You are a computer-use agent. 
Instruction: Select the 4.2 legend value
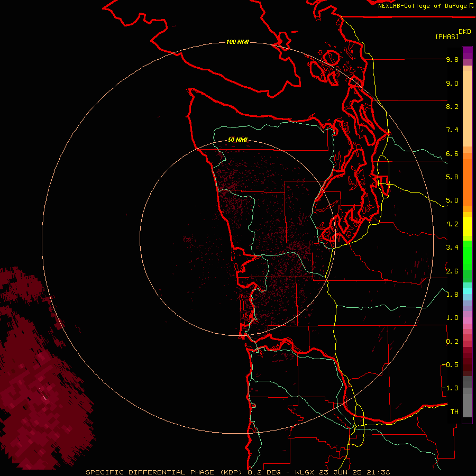452,224
